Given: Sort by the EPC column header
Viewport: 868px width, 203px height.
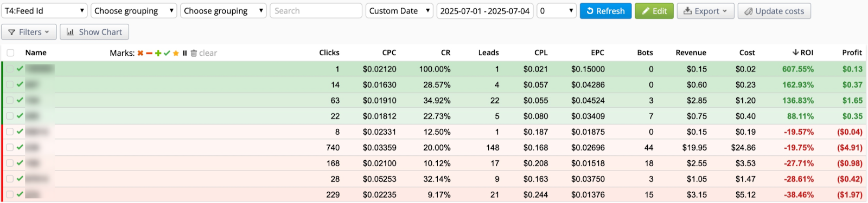Looking at the screenshot, I should (x=597, y=53).
